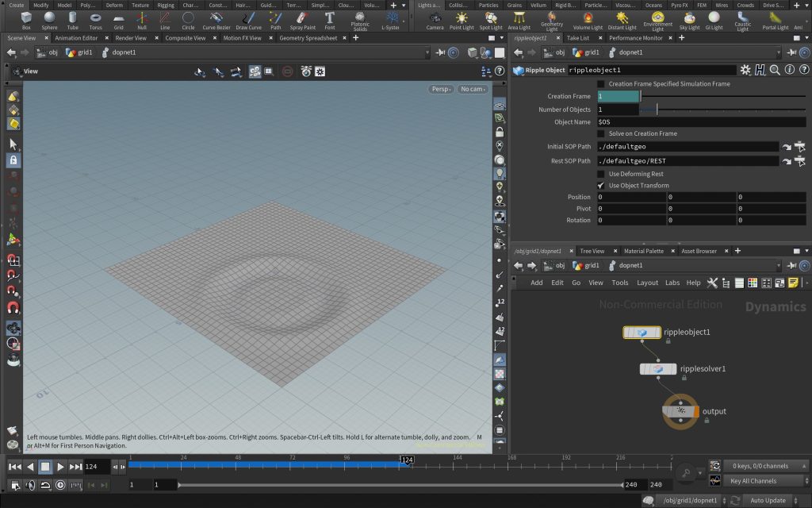Open the Persp viewport menu

pos(441,89)
